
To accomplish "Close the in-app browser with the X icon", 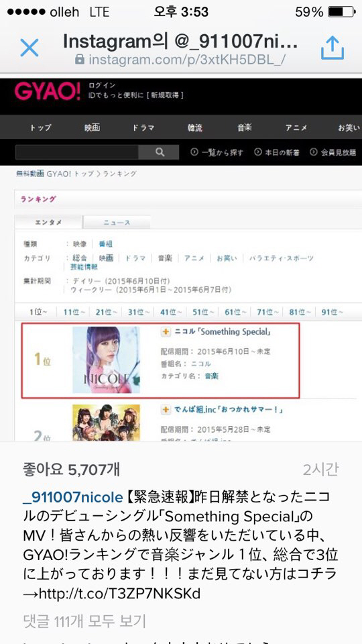I will 29,48.
